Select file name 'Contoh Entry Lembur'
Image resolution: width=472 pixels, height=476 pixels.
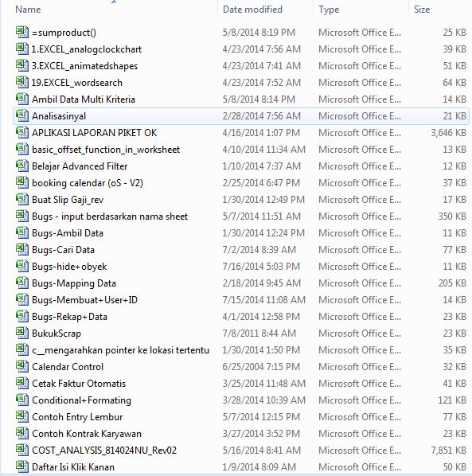pyautogui.click(x=77, y=417)
